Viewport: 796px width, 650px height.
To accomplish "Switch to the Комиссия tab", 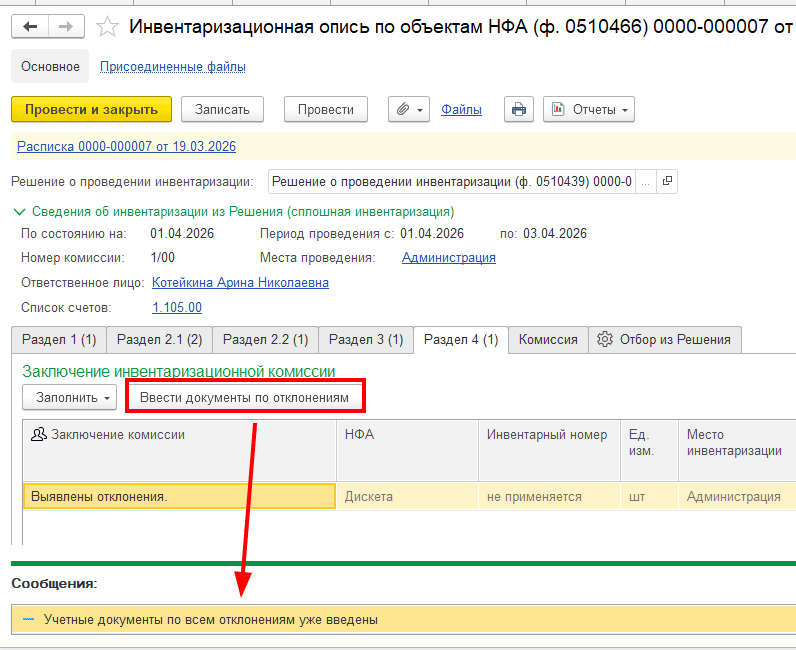I will tap(548, 339).
